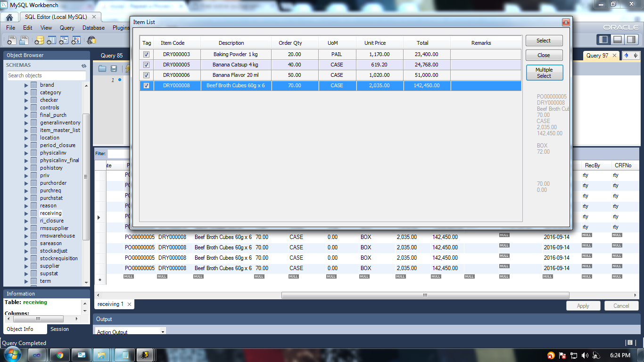Click the Select button in Item List
The width and height of the screenshot is (644, 362).
pos(544,41)
